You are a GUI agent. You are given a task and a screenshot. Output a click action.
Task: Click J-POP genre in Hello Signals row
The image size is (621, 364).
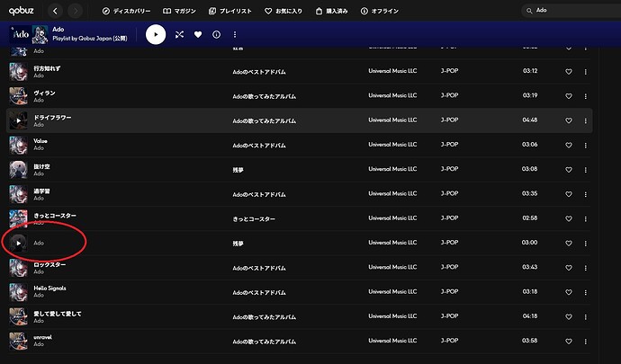click(449, 291)
